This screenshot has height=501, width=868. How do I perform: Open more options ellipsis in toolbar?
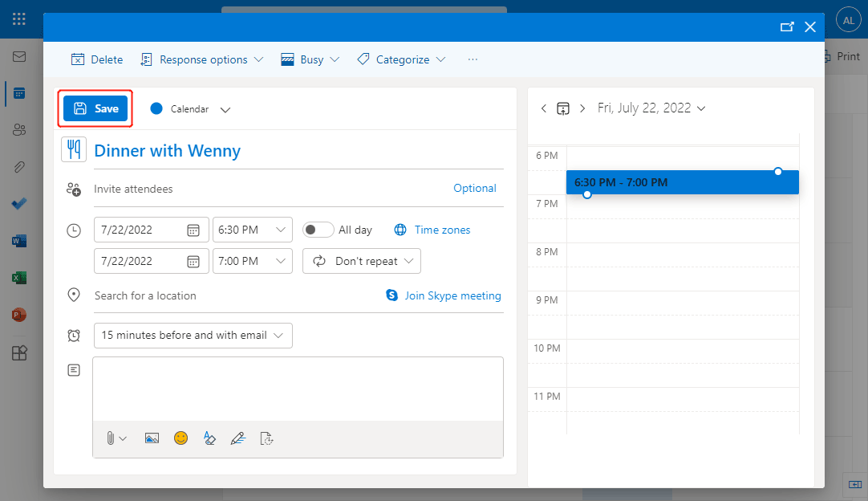[473, 59]
